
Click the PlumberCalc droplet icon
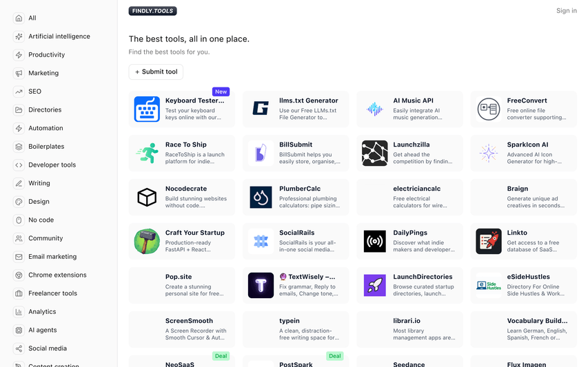point(261,197)
